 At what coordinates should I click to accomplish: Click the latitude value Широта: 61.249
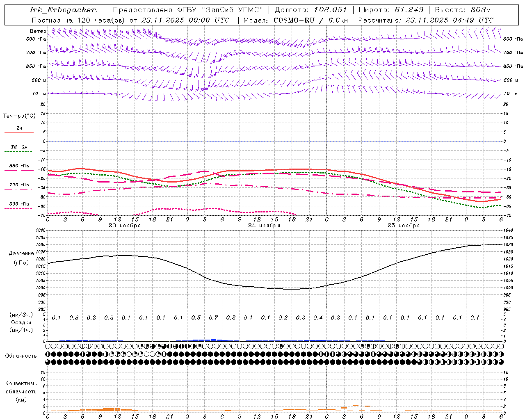(391, 10)
